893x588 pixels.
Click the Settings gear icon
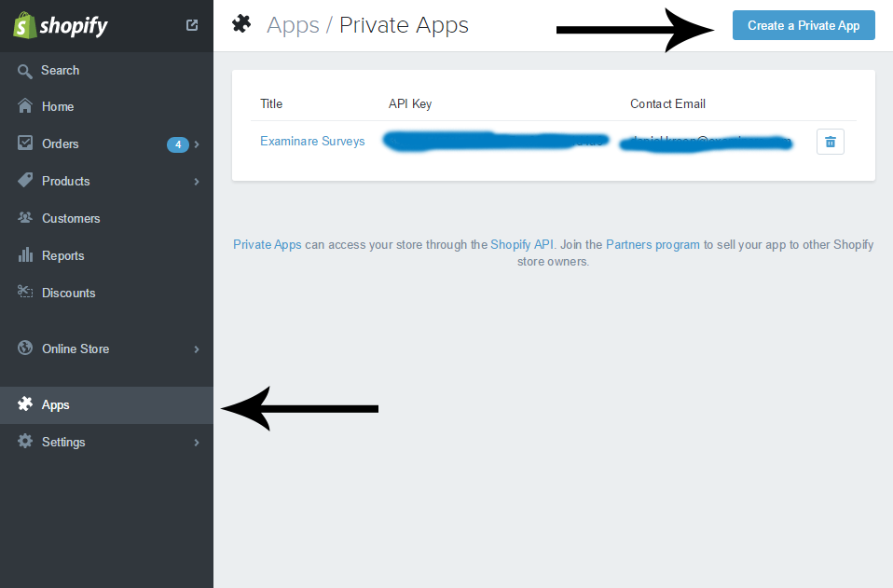pyautogui.click(x=25, y=441)
